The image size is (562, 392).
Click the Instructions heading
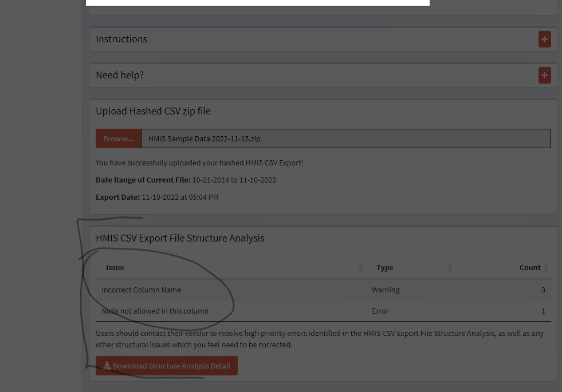121,39
